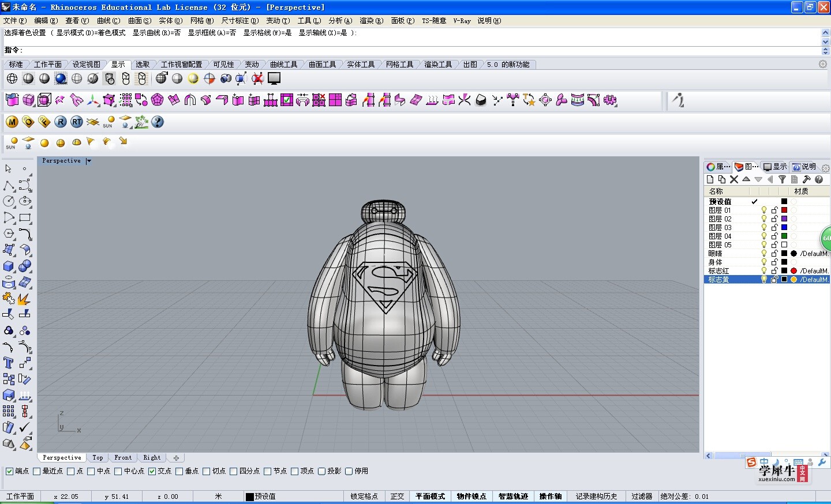This screenshot has width=831, height=504.
Task: Toggle 智慧轨迹 SmartTrack in status bar
Action: [x=513, y=497]
